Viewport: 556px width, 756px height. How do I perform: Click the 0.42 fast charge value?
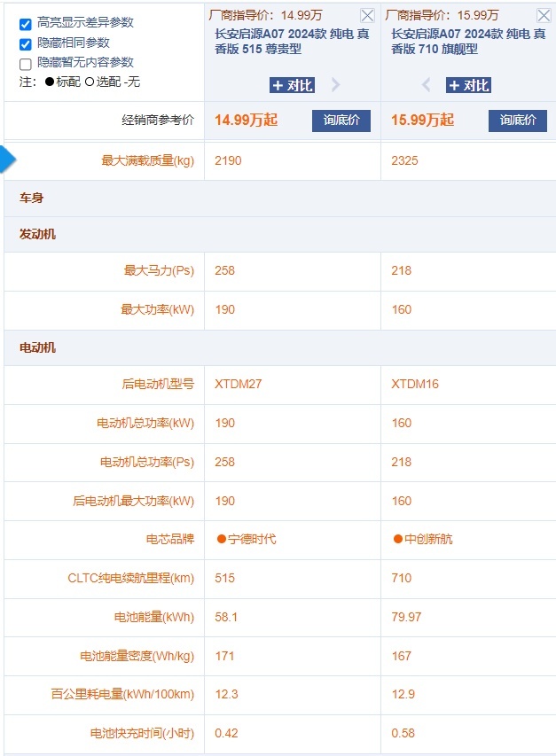[227, 733]
